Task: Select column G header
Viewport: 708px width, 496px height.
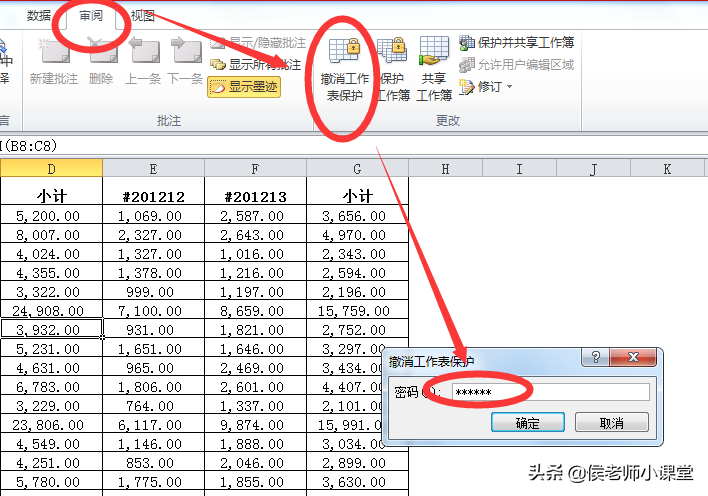Action: [x=358, y=168]
